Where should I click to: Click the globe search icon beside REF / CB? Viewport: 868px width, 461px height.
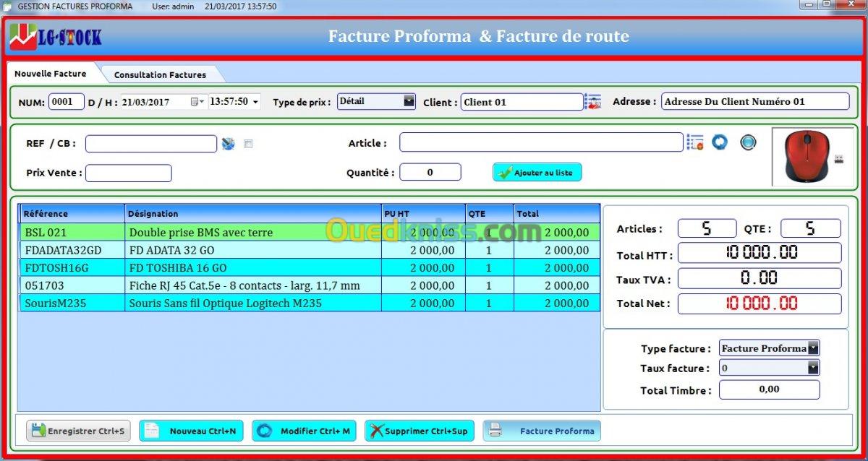coord(229,144)
